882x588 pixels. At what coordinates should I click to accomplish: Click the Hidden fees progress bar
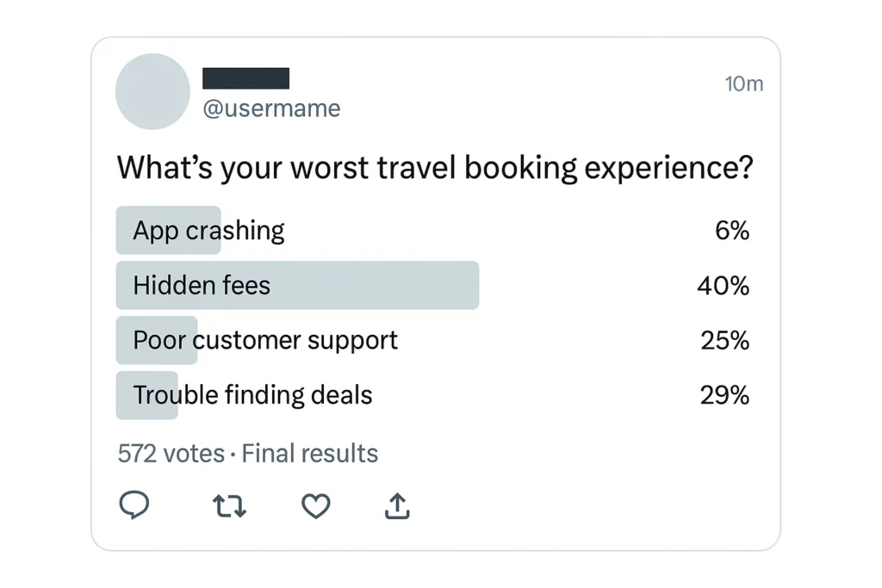click(297, 285)
